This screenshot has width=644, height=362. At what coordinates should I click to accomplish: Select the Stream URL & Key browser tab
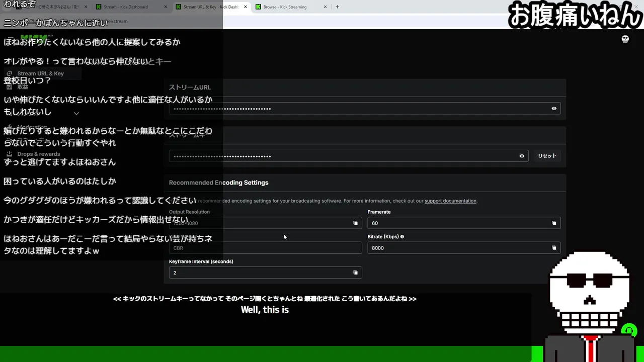(210, 7)
